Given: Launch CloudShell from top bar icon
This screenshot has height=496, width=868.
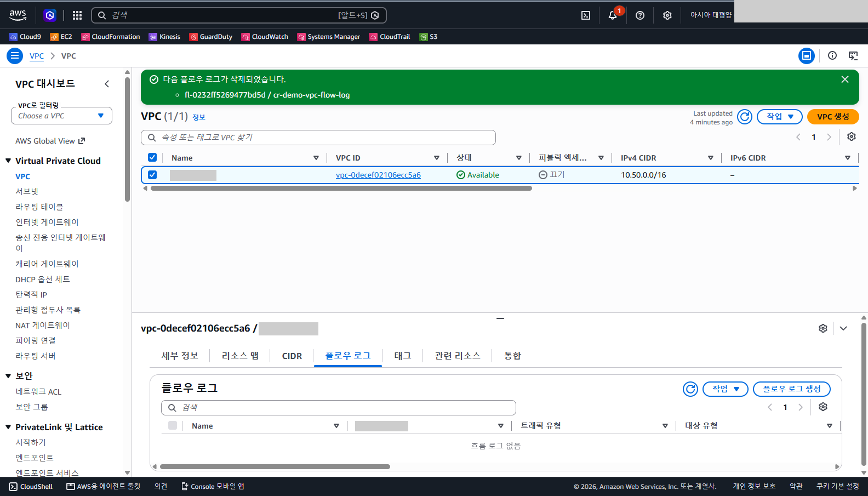Looking at the screenshot, I should click(586, 15).
